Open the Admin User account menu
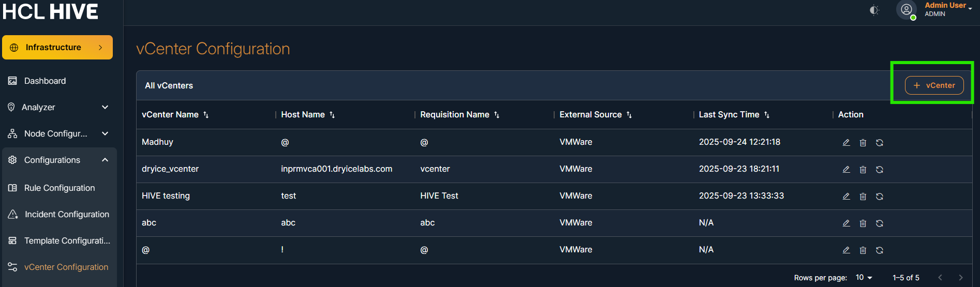The height and width of the screenshot is (287, 980). pos(948,9)
